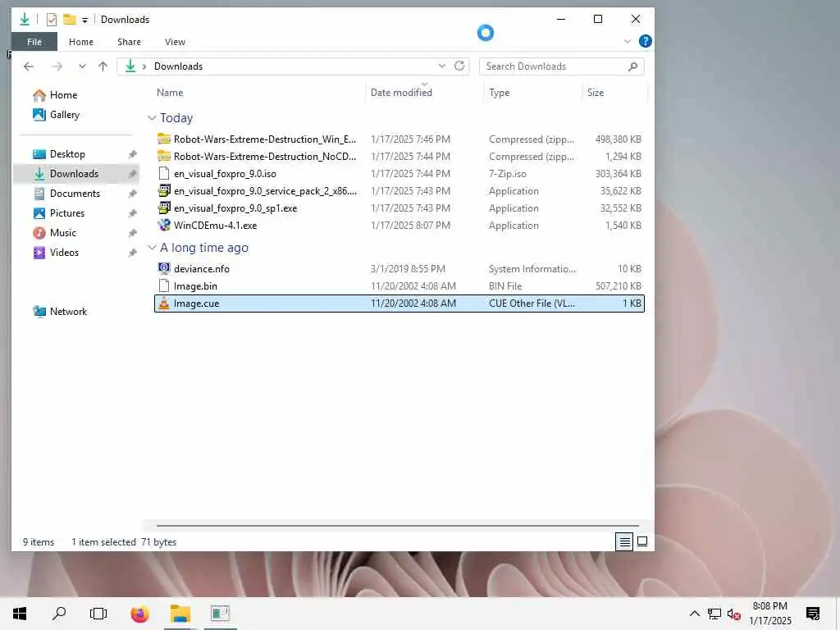Screen dimensions: 840x630
Task: Refresh the Downloads folder
Action: pyautogui.click(x=459, y=66)
